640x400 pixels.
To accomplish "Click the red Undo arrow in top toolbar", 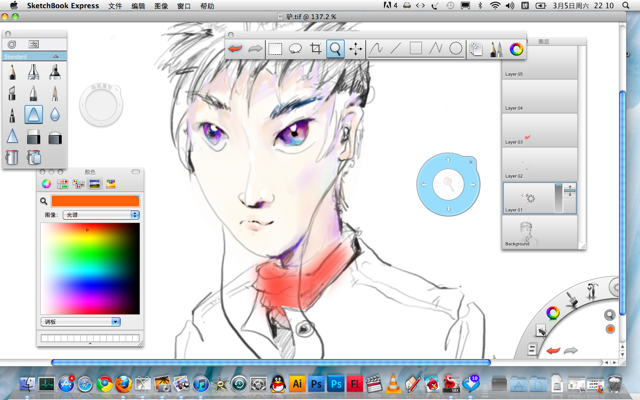I will coord(236,49).
